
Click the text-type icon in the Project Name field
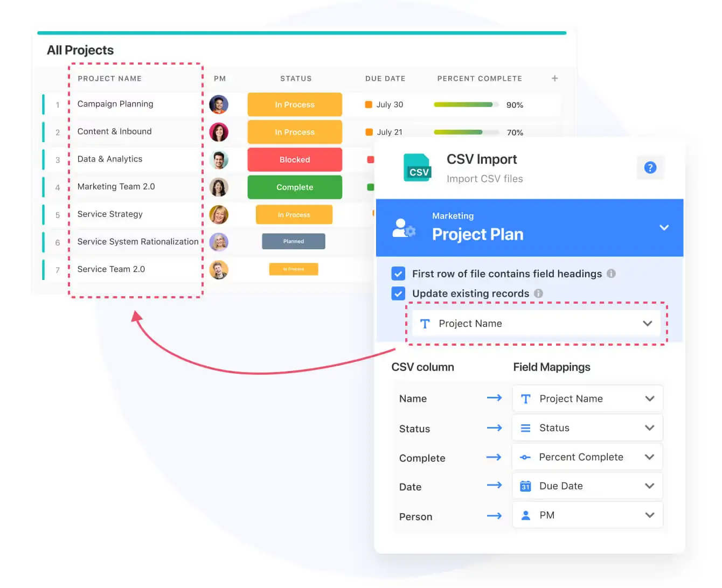pos(425,323)
